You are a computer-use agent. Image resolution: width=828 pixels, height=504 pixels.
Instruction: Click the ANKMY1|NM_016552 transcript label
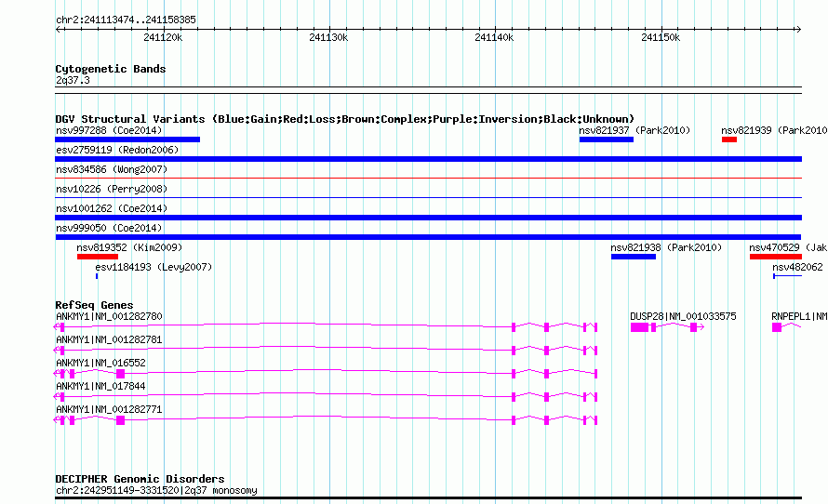click(x=100, y=363)
